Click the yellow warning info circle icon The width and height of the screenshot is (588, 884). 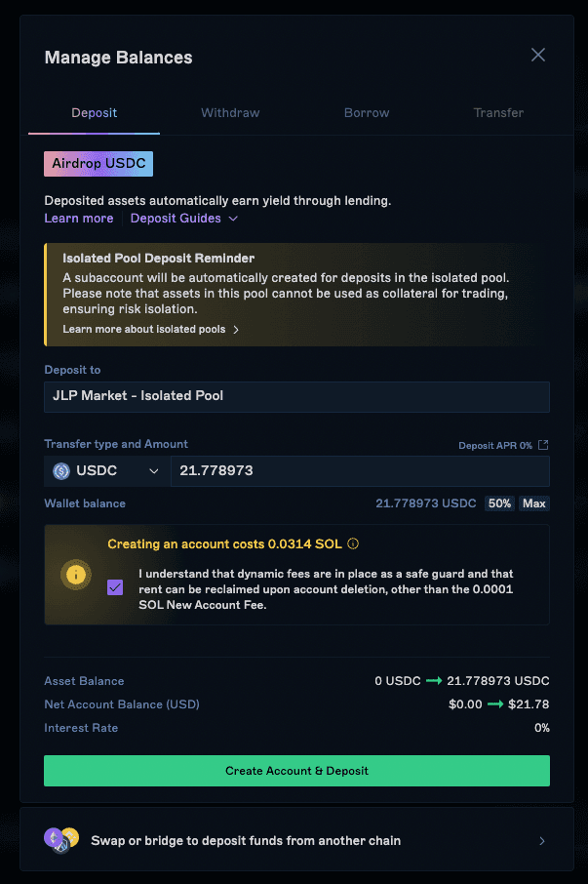[x=76, y=575]
